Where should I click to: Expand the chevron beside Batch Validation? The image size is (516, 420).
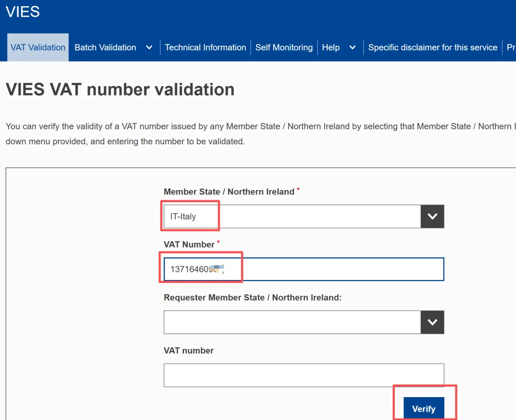(x=149, y=47)
